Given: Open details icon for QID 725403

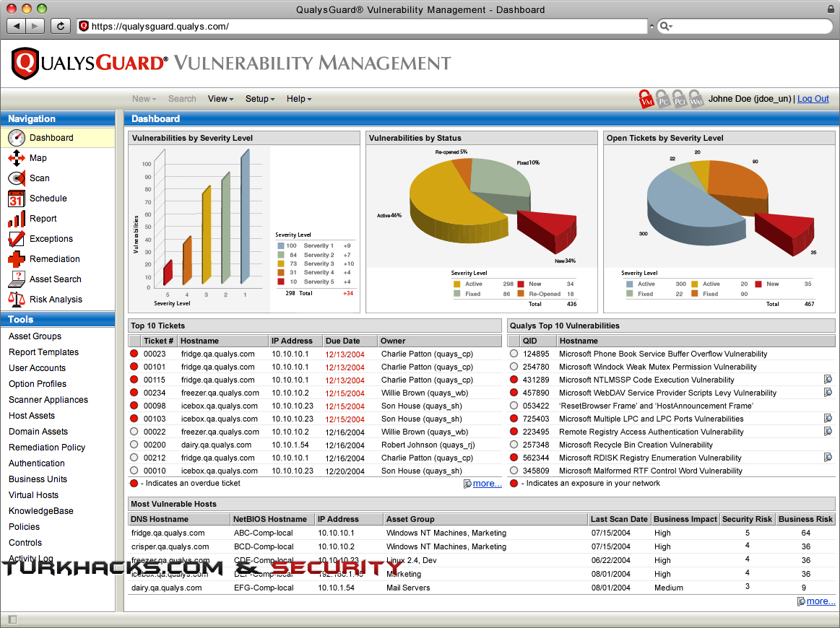Looking at the screenshot, I should tap(828, 418).
